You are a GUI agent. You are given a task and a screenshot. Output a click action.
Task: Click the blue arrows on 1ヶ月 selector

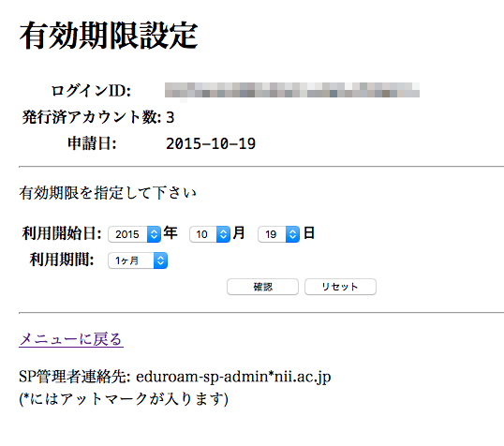click(160, 260)
